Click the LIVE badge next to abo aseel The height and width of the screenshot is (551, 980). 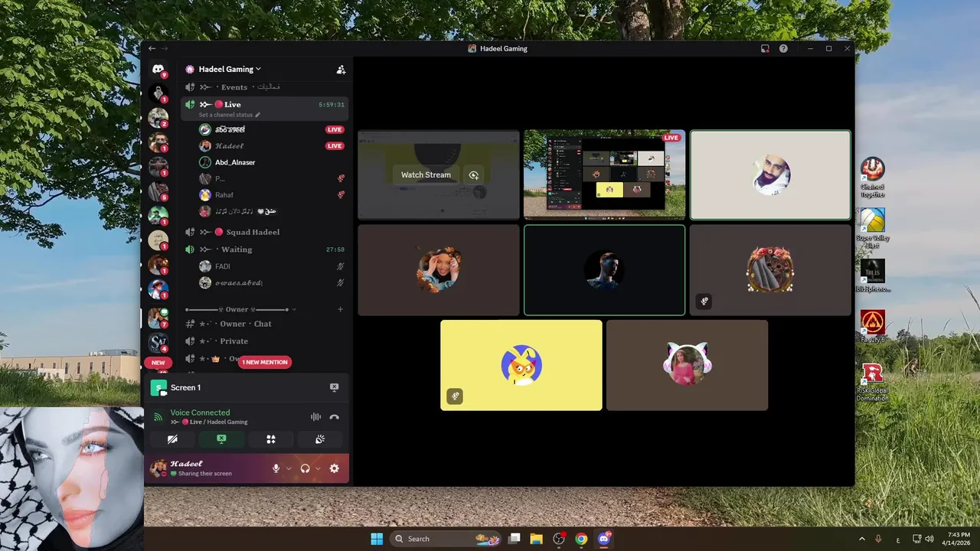click(x=335, y=129)
